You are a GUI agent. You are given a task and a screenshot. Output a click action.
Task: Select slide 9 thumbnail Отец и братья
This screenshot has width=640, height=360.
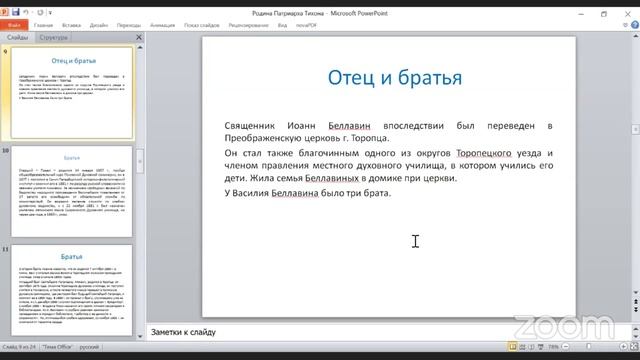[x=72, y=93]
